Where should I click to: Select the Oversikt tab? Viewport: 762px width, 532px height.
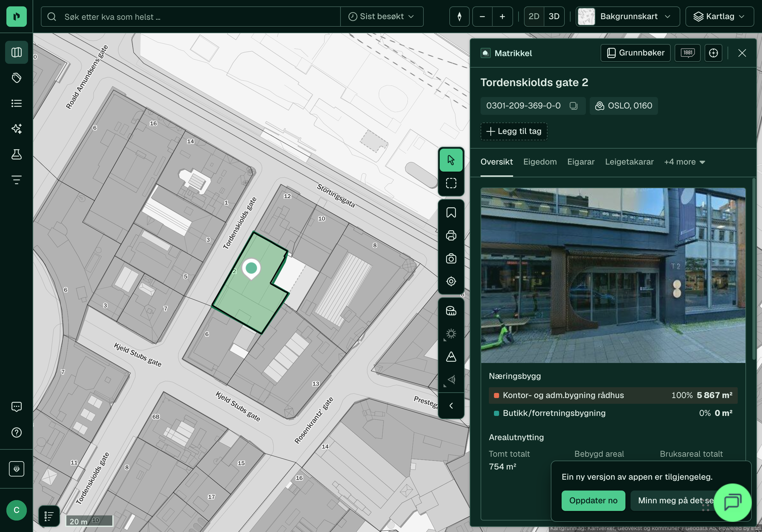(497, 162)
